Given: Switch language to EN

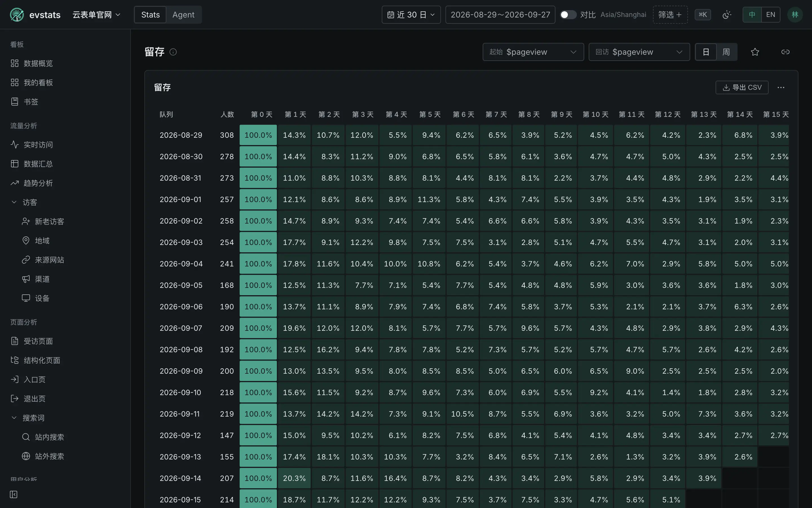Looking at the screenshot, I should [771, 15].
